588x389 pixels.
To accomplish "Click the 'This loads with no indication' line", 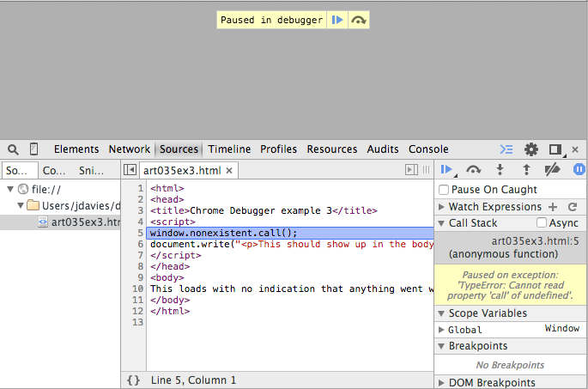I will point(290,289).
